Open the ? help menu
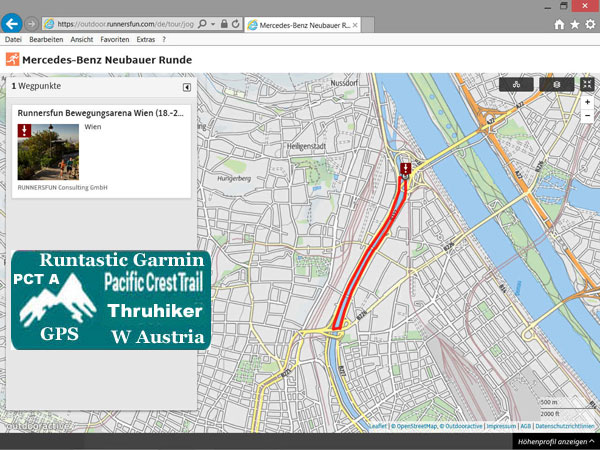This screenshot has width=600, height=450. [164, 39]
